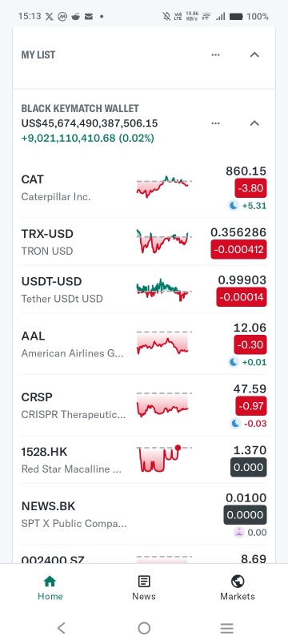Tap the wallet total US$45,674,490,387,506.15 value
288x644 pixels.
click(x=90, y=123)
